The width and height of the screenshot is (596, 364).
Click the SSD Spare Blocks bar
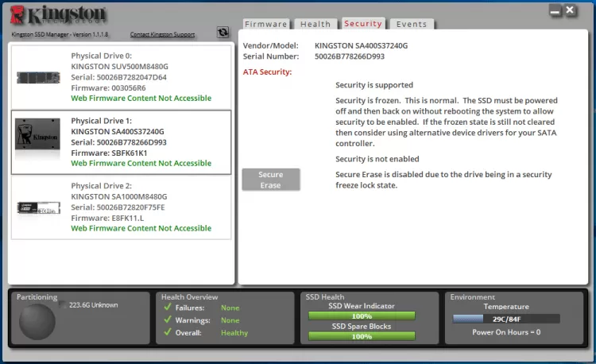362,336
